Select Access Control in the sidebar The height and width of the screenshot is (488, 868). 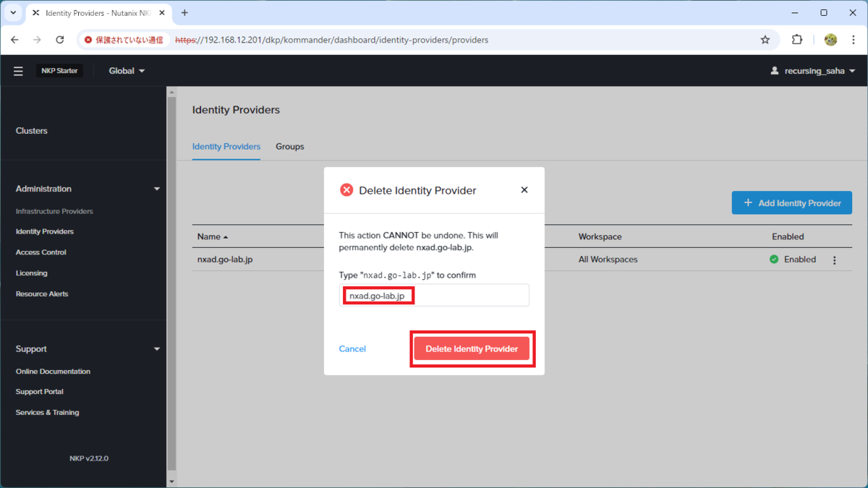tap(41, 252)
